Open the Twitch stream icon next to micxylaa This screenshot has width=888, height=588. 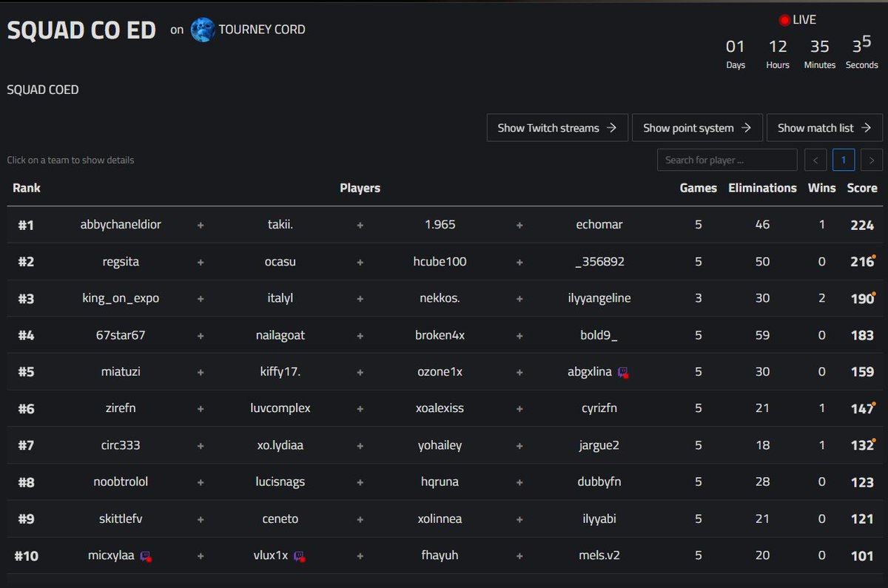pos(145,557)
